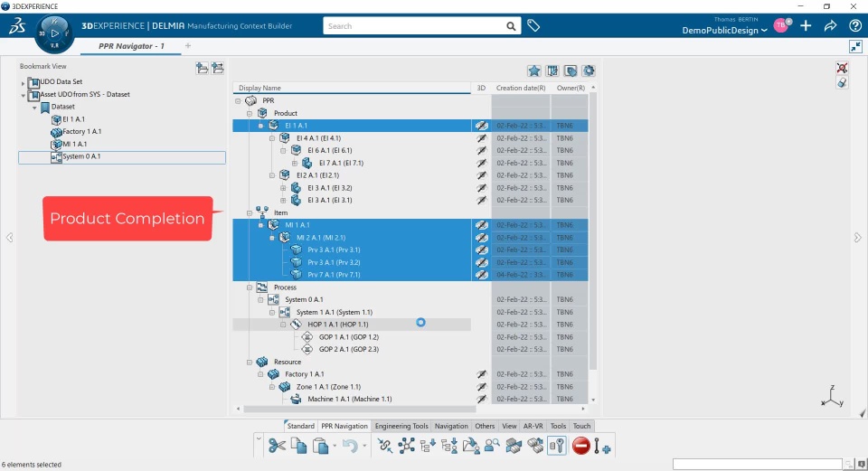
Task: Click the tree horizontal scrollbar
Action: [x=360, y=409]
